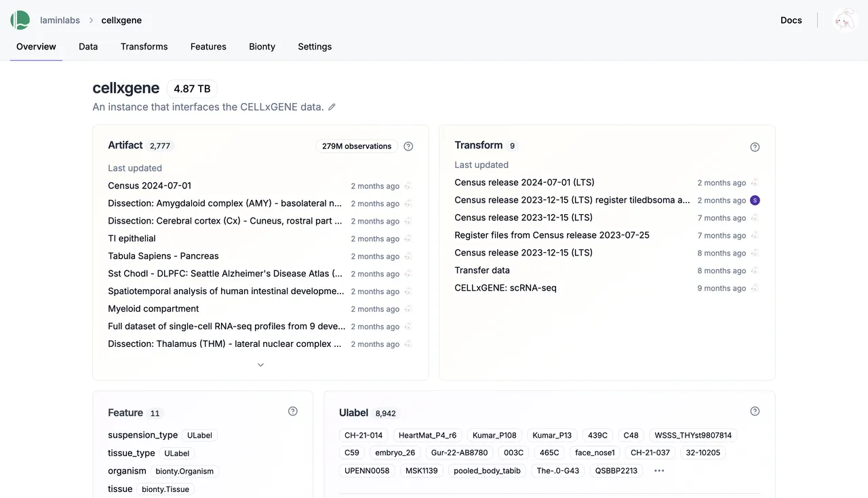The image size is (868, 498).
Task: Click the Ulabel count 8,942 badge
Action: (x=385, y=413)
